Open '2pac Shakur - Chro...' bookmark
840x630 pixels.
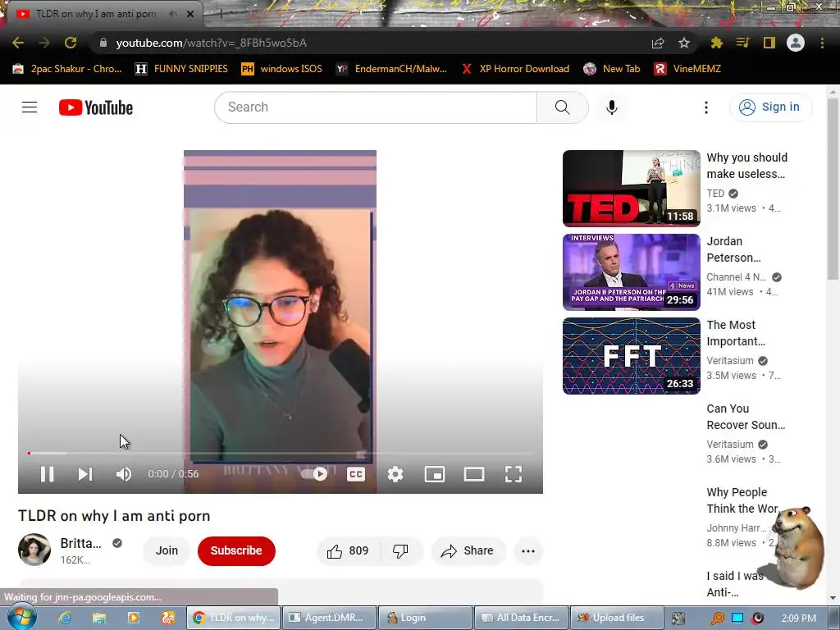coord(67,69)
